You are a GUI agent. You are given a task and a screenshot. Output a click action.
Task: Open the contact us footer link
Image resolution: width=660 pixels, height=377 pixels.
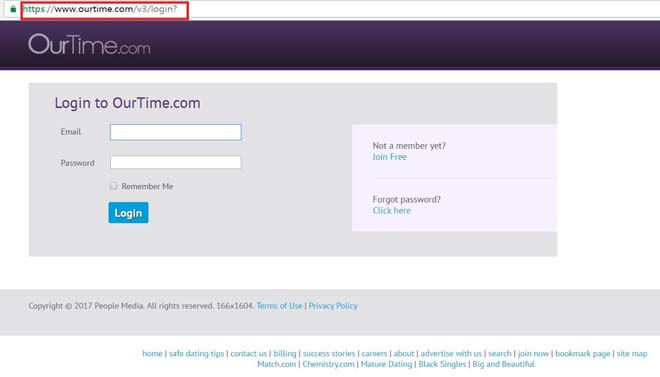click(249, 353)
